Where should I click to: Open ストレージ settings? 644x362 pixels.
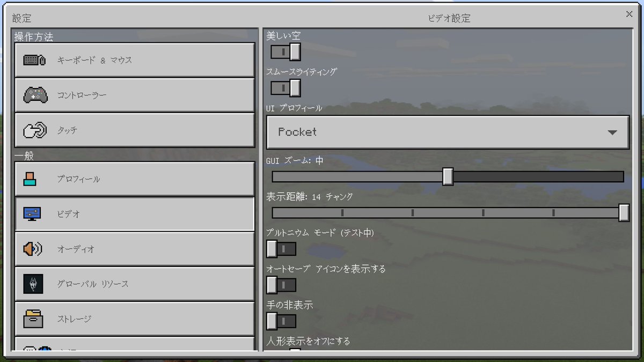(134, 319)
